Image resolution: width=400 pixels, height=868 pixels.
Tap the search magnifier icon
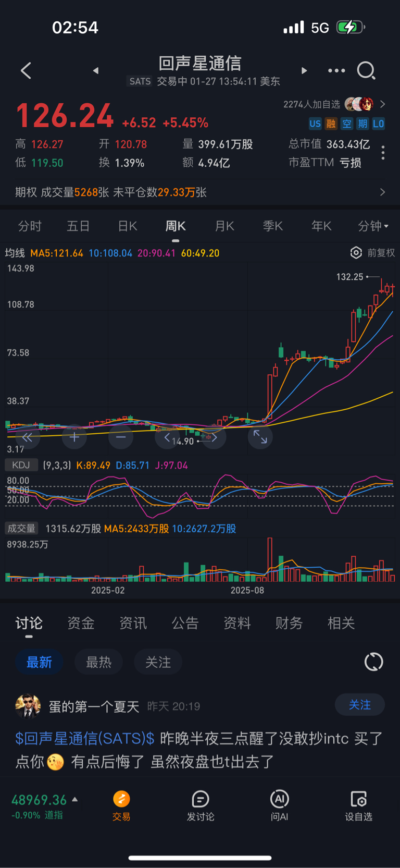(366, 70)
